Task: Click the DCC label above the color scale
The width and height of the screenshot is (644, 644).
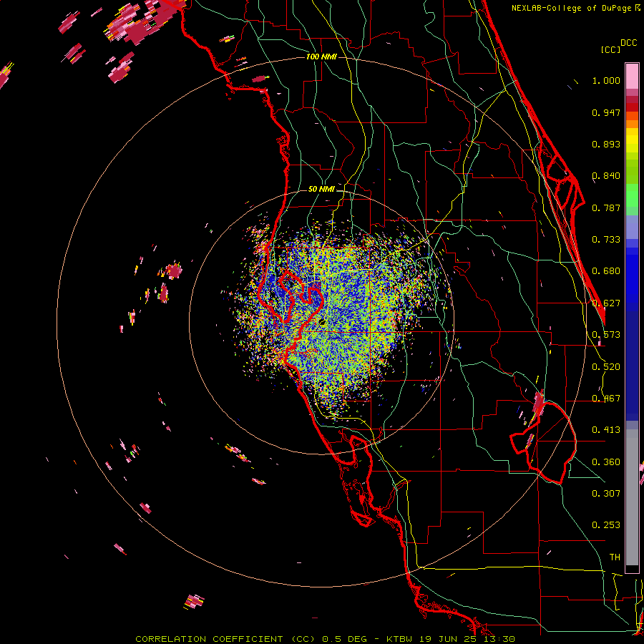Action: click(x=628, y=43)
